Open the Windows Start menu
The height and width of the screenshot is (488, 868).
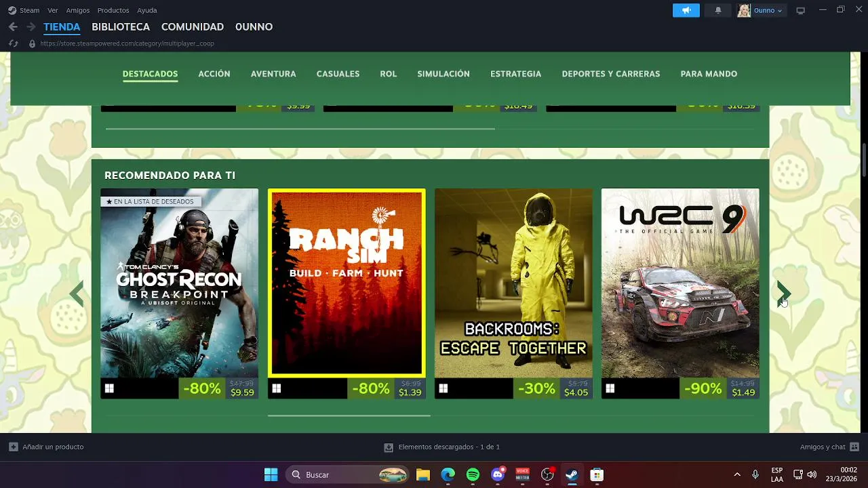(271, 474)
